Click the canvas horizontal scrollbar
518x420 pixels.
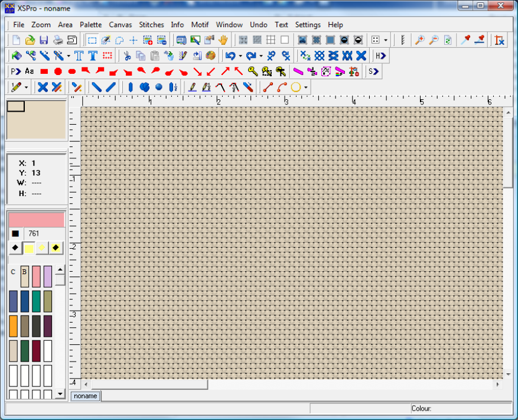pyautogui.click(x=148, y=385)
